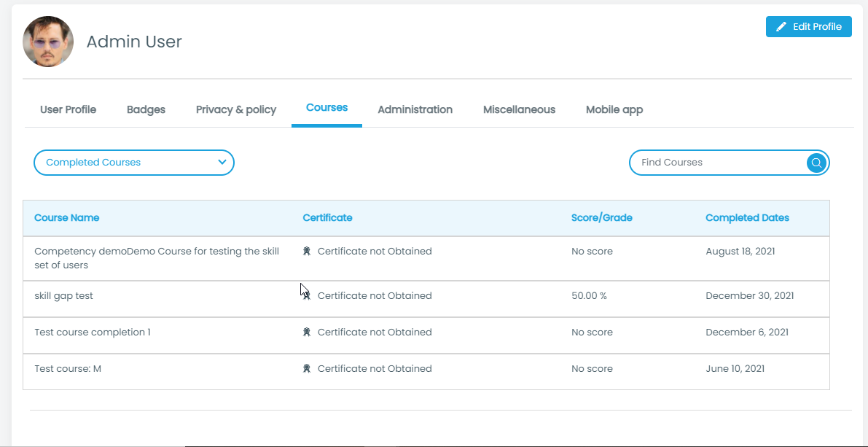Click the Edit Profile button
Viewport: 868px width, 447px height.
coord(808,27)
